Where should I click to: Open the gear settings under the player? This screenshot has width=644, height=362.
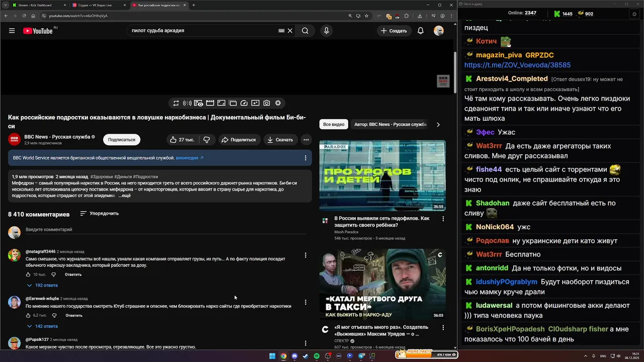coord(278,103)
